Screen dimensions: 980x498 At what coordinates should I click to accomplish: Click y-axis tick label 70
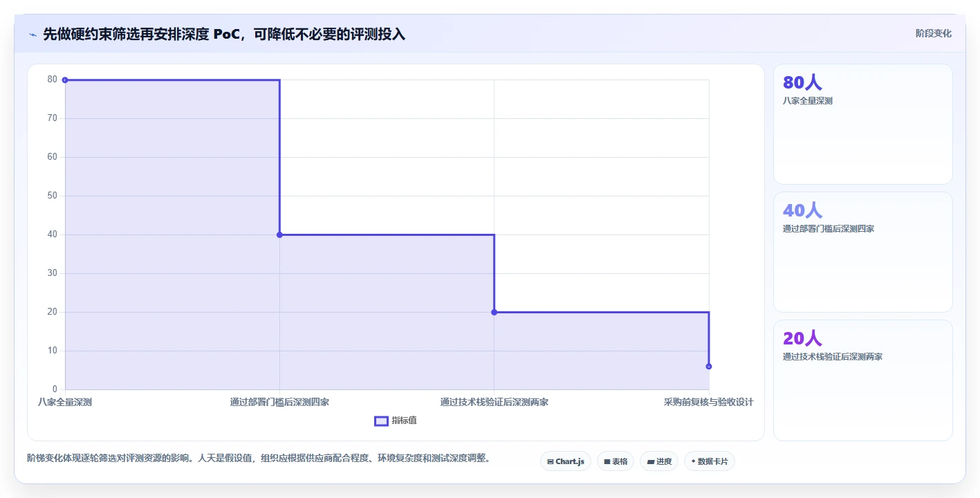tap(53, 118)
